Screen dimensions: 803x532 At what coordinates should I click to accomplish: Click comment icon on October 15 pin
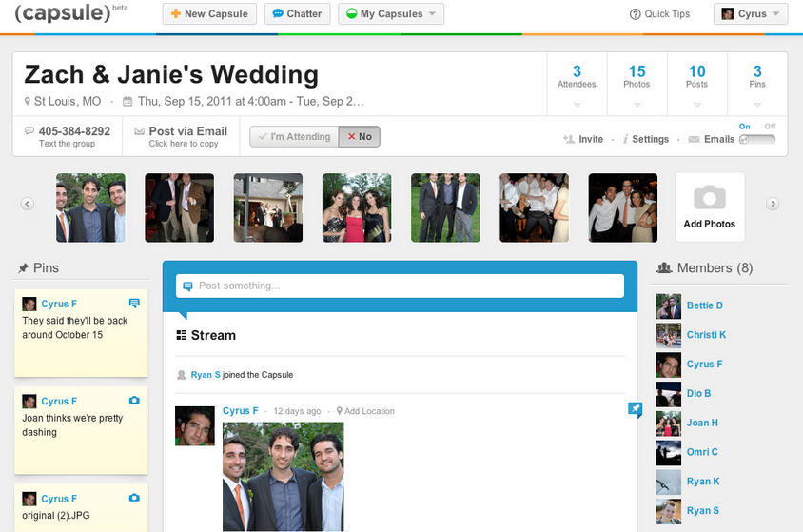pos(134,304)
